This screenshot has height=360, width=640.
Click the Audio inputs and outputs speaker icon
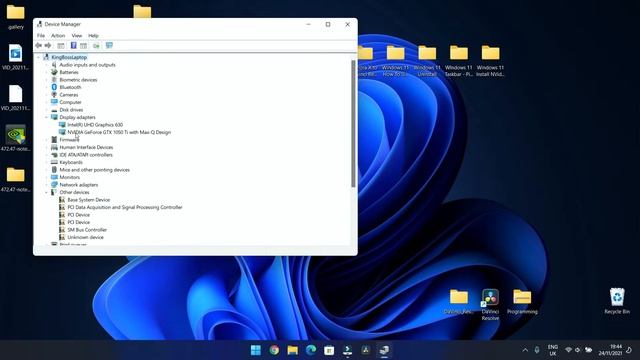[x=54, y=64]
